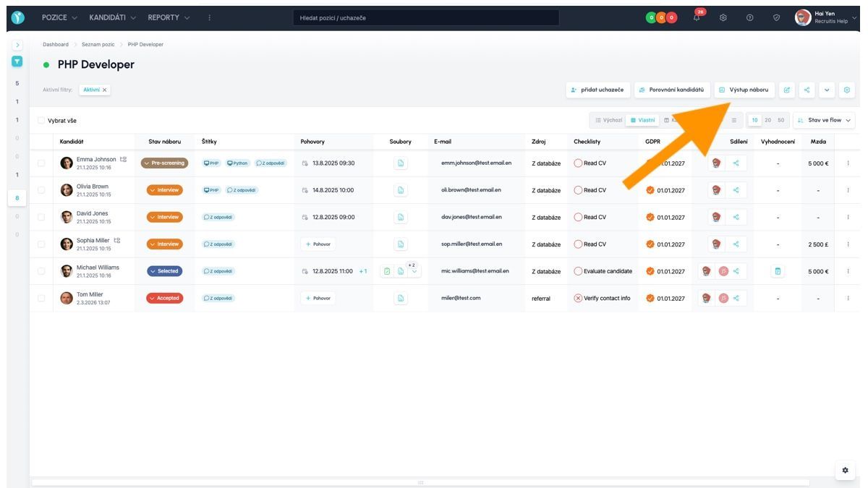Click the přidat uchazeče button
868x488 pixels.
pos(597,90)
